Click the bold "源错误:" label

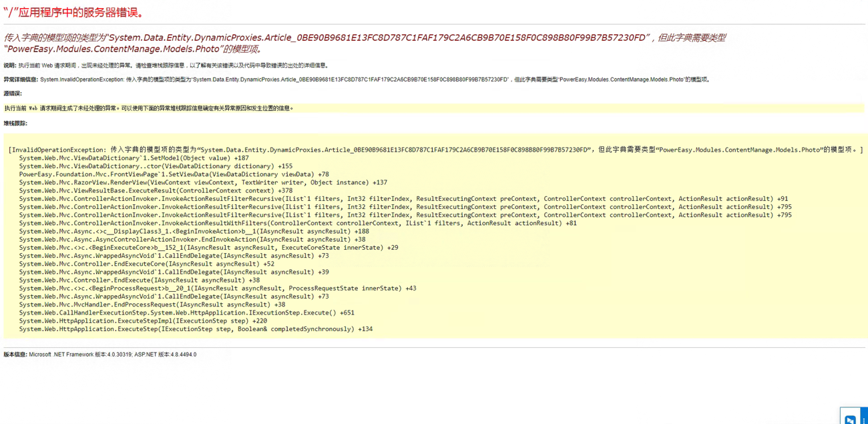[13, 93]
